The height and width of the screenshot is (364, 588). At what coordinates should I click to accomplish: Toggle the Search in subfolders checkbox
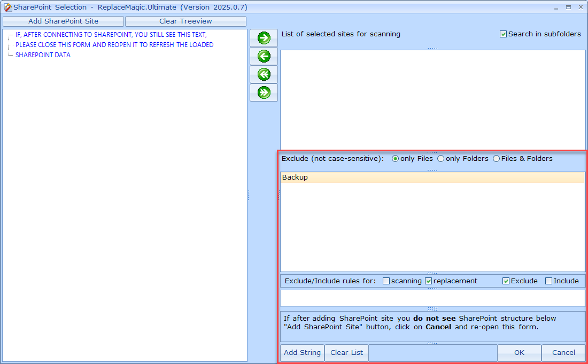click(x=503, y=34)
